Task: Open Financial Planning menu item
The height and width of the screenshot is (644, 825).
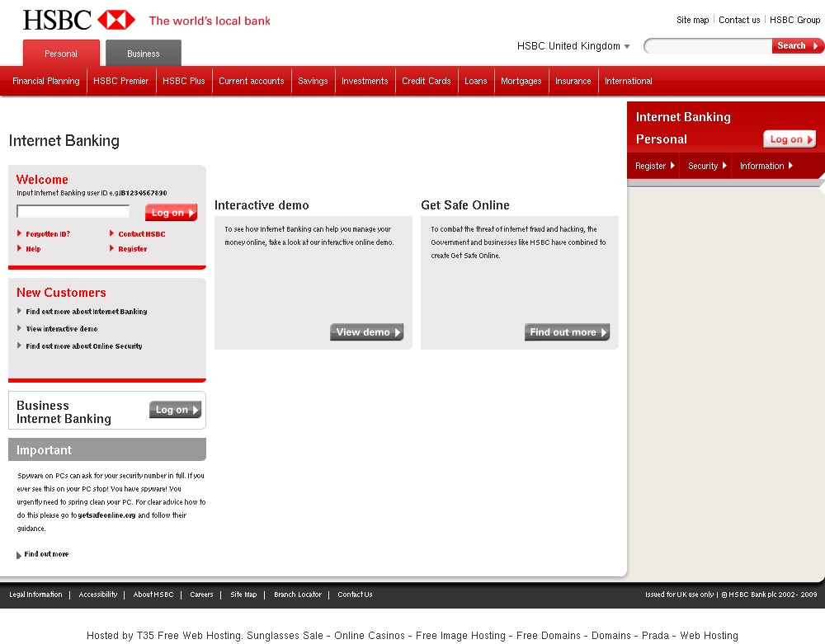Action: (45, 81)
